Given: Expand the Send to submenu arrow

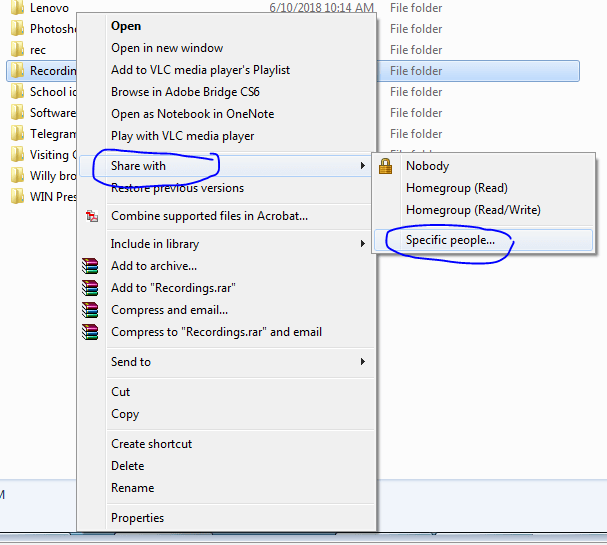Looking at the screenshot, I should point(362,362).
